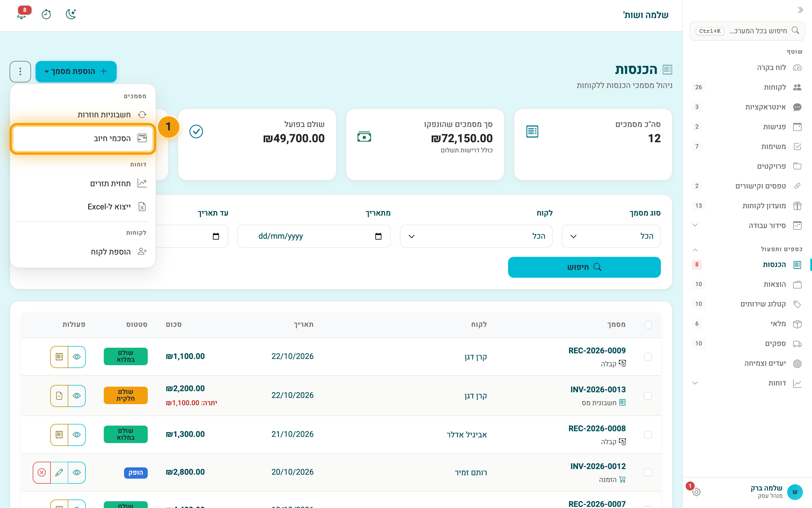Open the notifications bell icon
The image size is (812, 508).
click(22, 14)
